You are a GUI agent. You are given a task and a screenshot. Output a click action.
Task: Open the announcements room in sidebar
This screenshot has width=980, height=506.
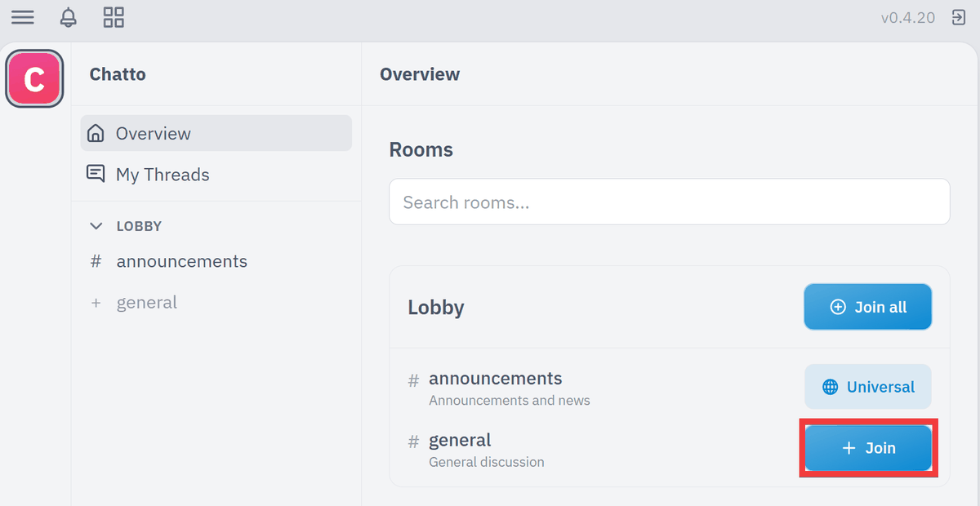tap(216, 261)
